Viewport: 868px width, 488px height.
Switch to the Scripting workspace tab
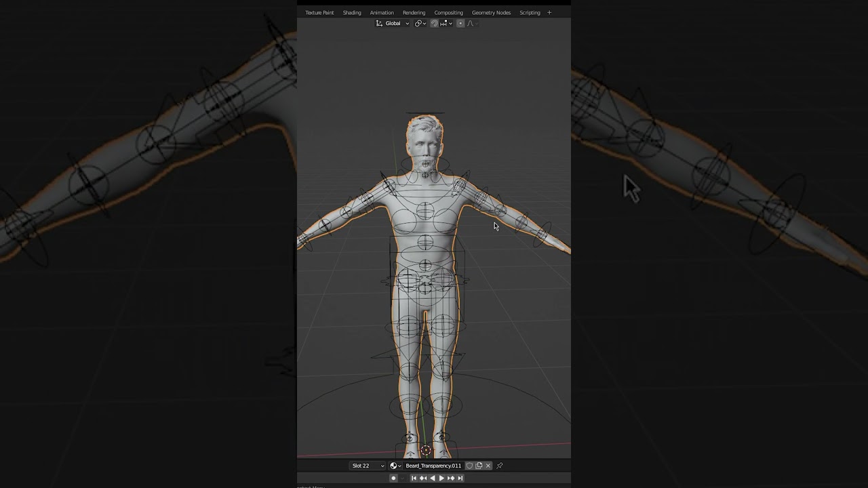530,12
